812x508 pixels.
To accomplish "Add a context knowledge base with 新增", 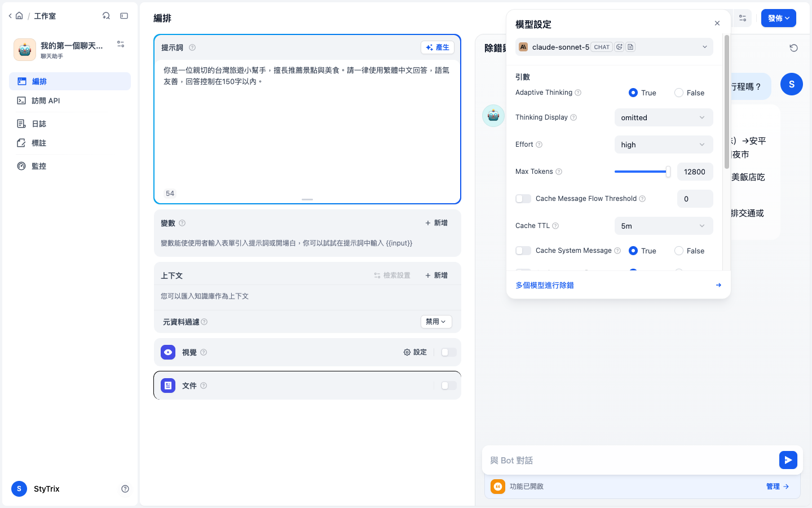I will (x=436, y=275).
